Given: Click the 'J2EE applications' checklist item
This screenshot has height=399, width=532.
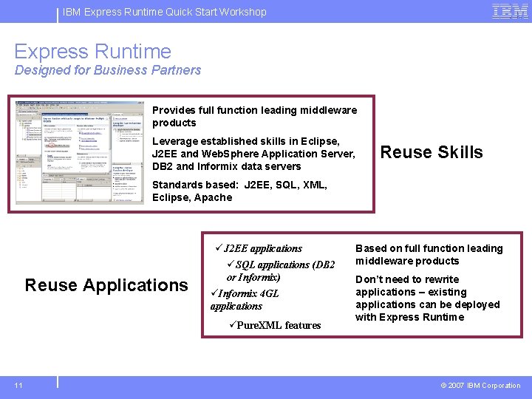Looking at the screenshot, I should (259, 248).
